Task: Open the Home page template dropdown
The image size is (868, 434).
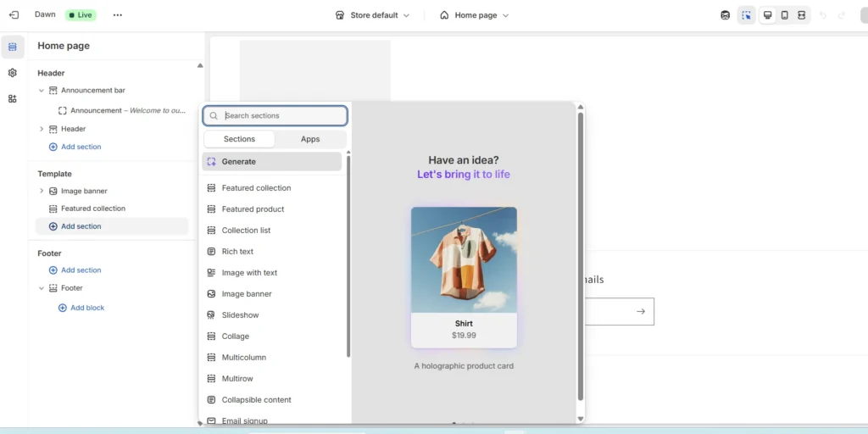Action: 475,15
